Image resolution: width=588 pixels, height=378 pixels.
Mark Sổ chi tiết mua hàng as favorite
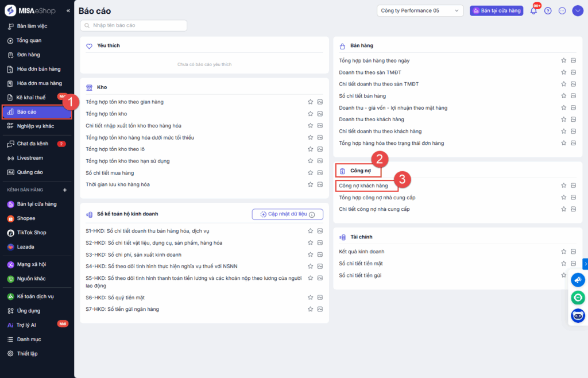point(311,173)
